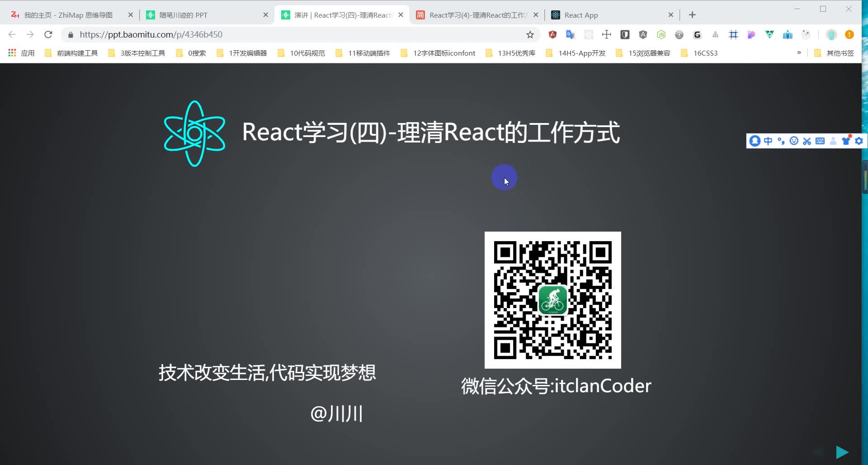Click the orange exclamation update icon
The height and width of the screenshot is (465, 868).
(849, 34)
